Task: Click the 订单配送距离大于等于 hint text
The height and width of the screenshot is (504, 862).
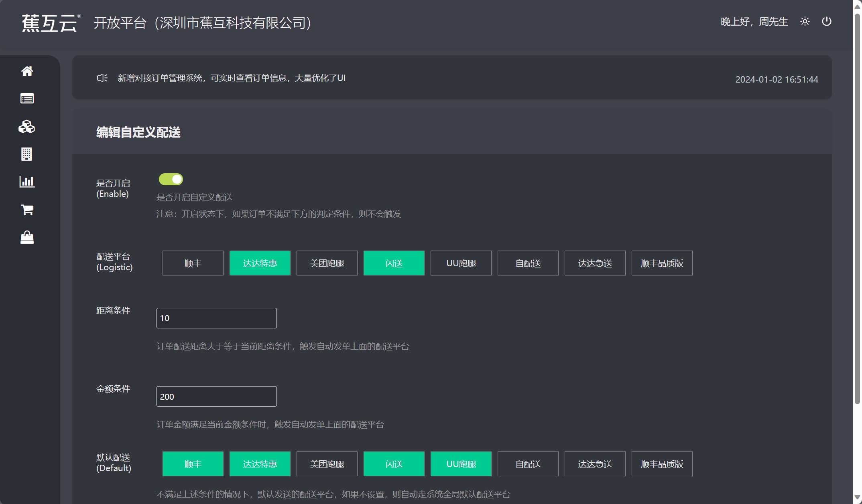Action: [283, 346]
